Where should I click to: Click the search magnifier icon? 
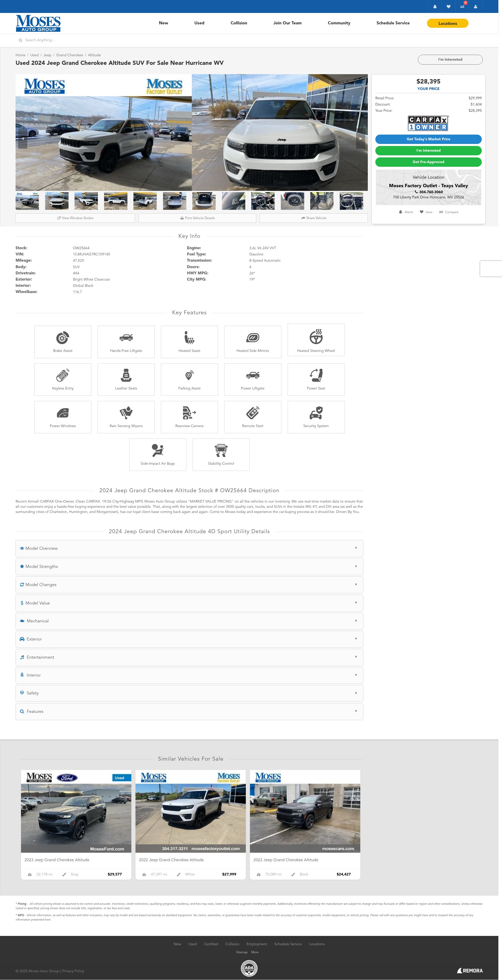(20, 40)
